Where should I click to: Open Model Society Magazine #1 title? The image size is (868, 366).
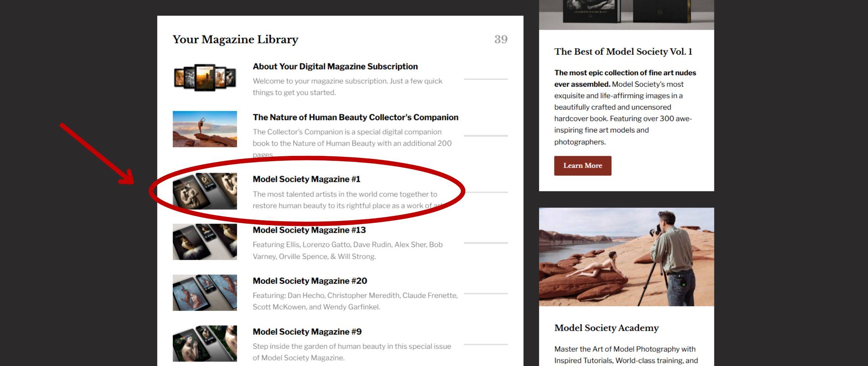[x=306, y=179]
